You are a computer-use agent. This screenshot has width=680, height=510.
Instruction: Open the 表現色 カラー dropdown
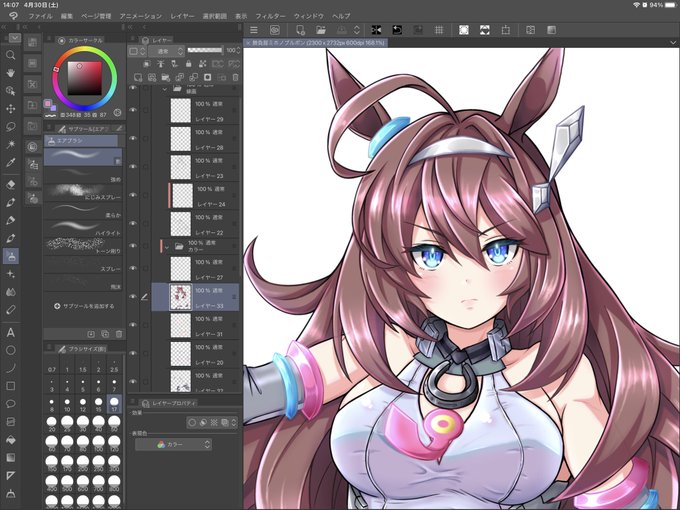pyautogui.click(x=173, y=445)
